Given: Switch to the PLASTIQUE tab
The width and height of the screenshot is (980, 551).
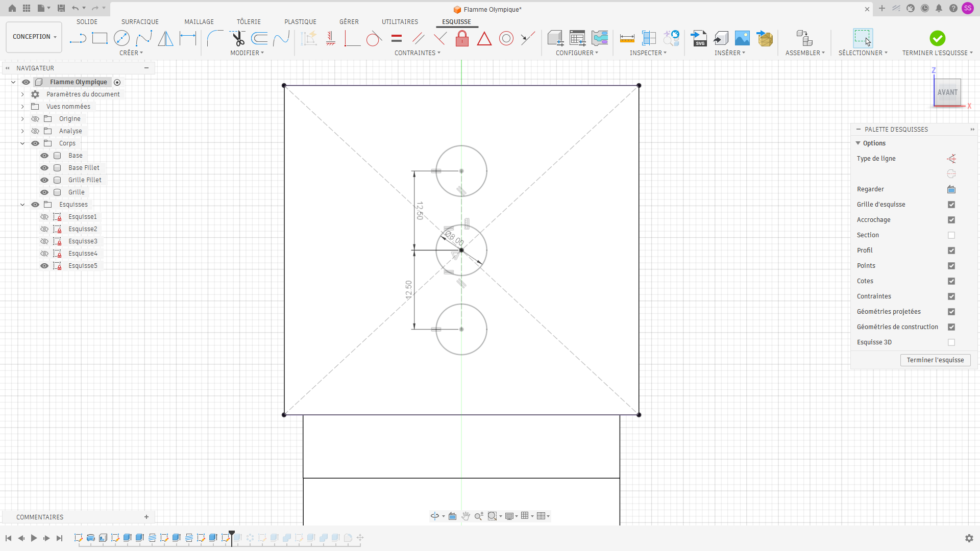Looking at the screenshot, I should pos(300,22).
